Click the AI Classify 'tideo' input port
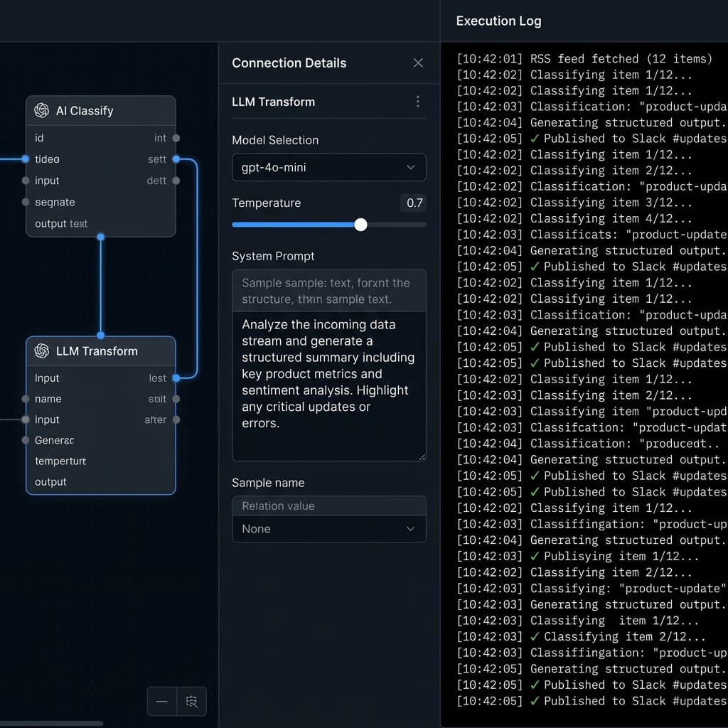Viewport: 728px width, 728px height. point(26,159)
